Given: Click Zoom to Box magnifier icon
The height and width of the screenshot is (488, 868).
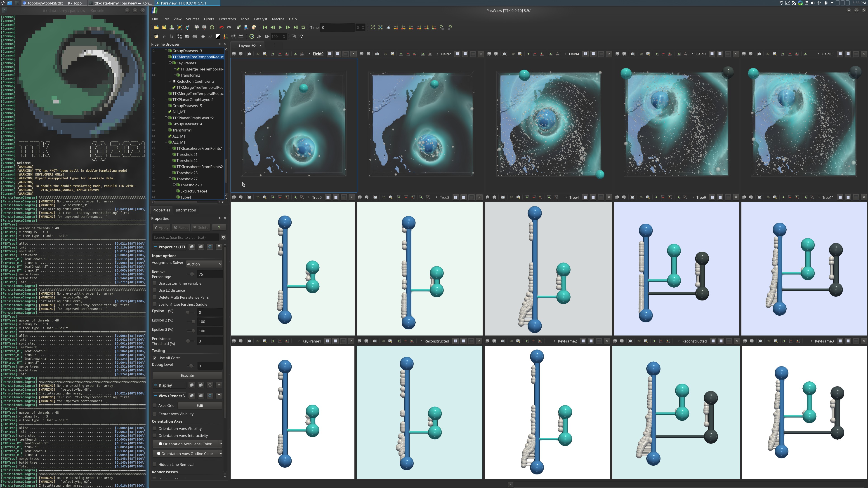Looking at the screenshot, I should (x=388, y=27).
